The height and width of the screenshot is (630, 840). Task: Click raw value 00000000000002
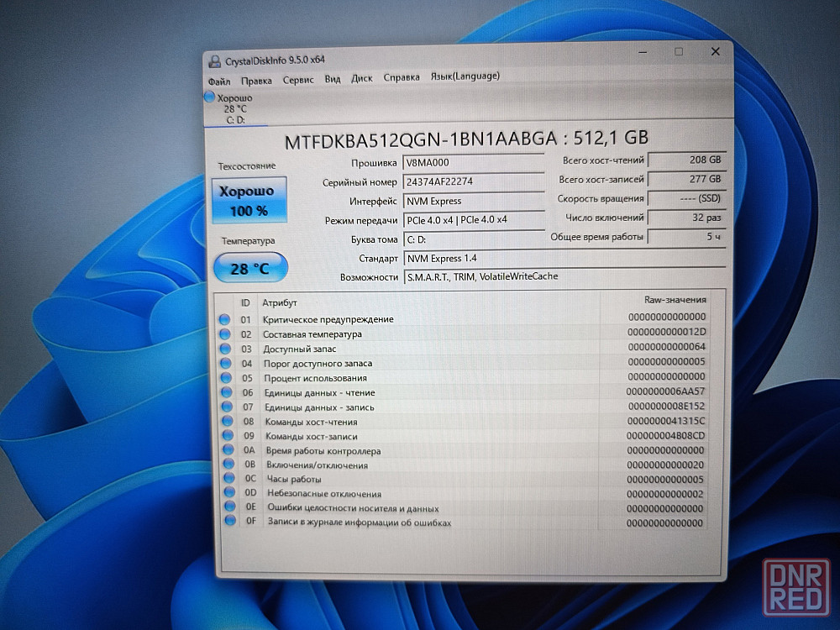click(664, 493)
